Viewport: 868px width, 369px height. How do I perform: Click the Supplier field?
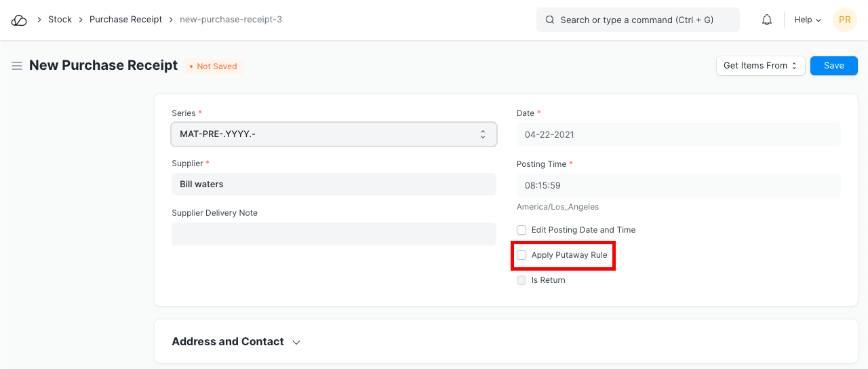click(334, 184)
